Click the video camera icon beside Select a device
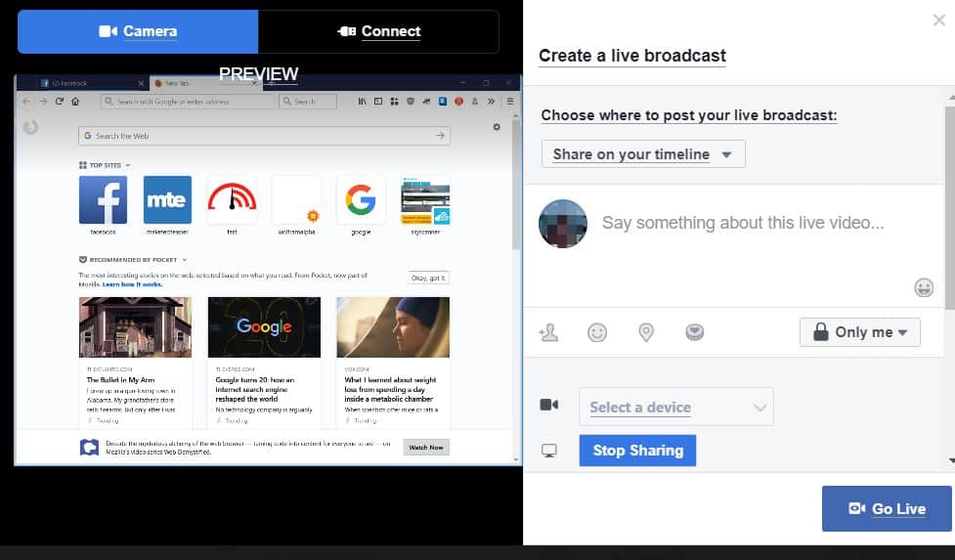 coord(548,405)
